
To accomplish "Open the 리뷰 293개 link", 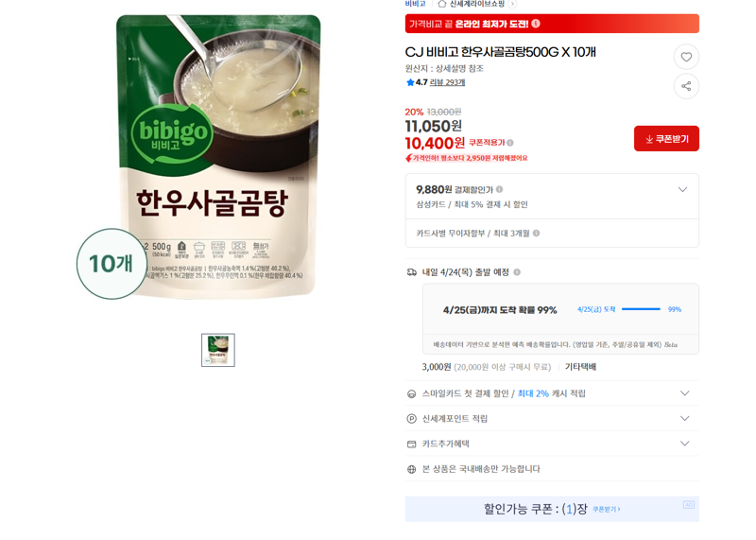I will click(447, 82).
